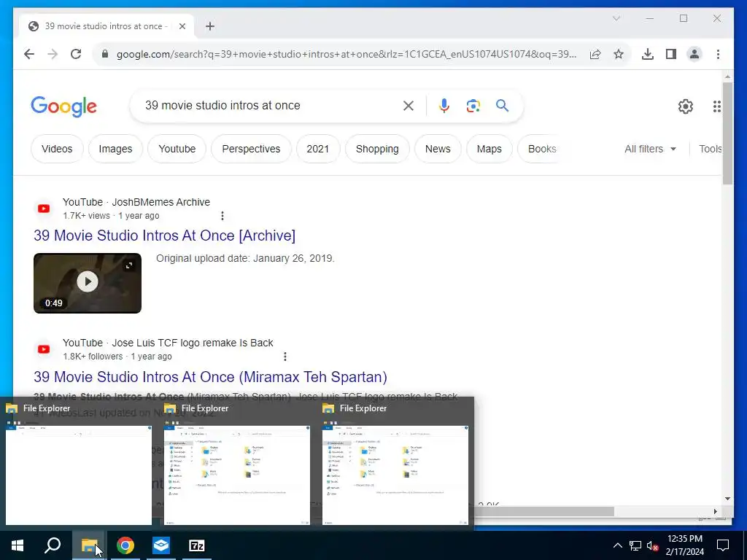Open the Chrome three-dot menu
Viewport: 747px width, 560px height.
(718, 54)
